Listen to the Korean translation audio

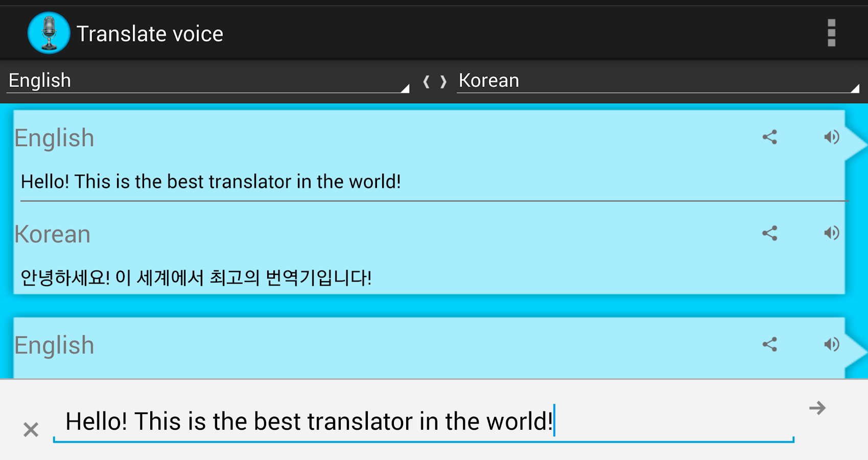click(x=832, y=234)
